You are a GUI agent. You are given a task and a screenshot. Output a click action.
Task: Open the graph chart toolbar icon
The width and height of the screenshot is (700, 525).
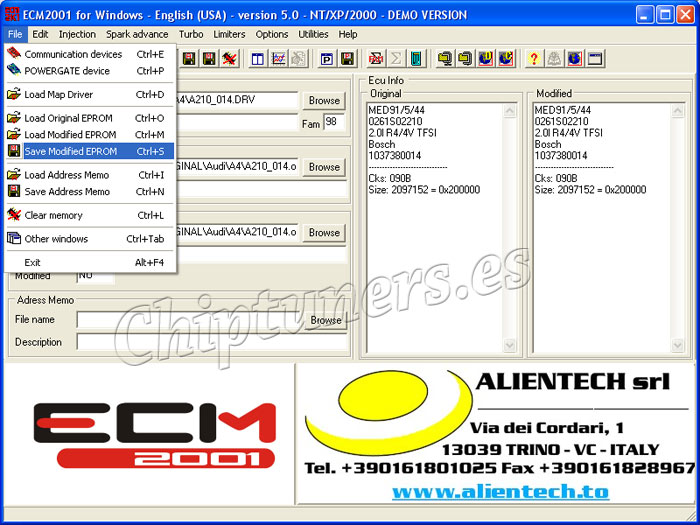point(279,58)
